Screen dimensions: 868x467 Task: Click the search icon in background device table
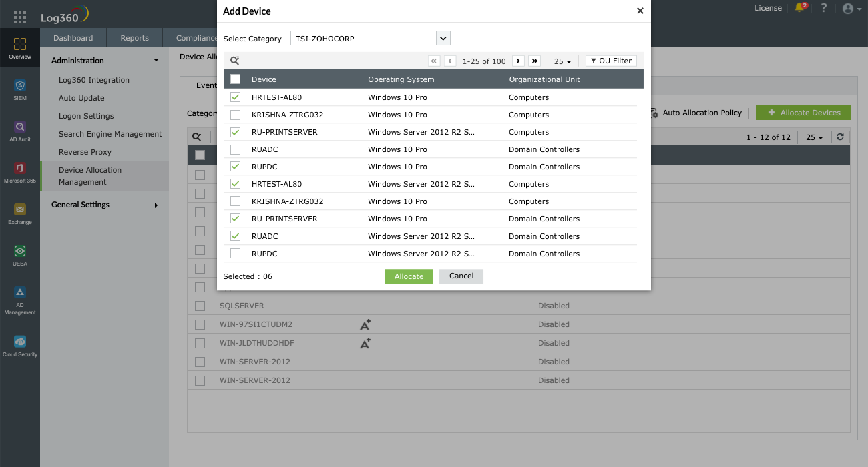point(197,137)
